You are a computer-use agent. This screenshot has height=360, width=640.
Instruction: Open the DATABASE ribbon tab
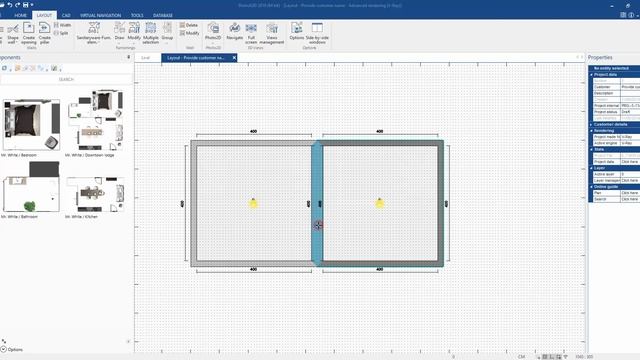[163, 16]
